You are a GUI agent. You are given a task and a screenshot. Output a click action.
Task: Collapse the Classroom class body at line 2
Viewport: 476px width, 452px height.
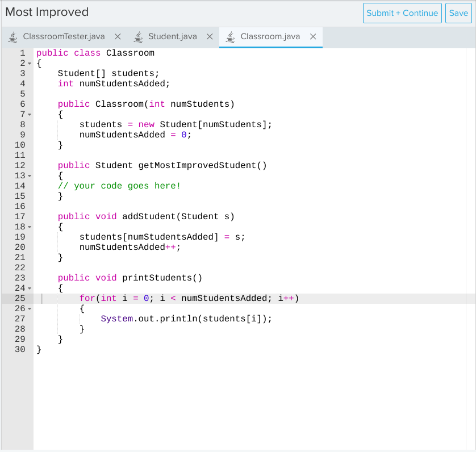click(x=28, y=63)
